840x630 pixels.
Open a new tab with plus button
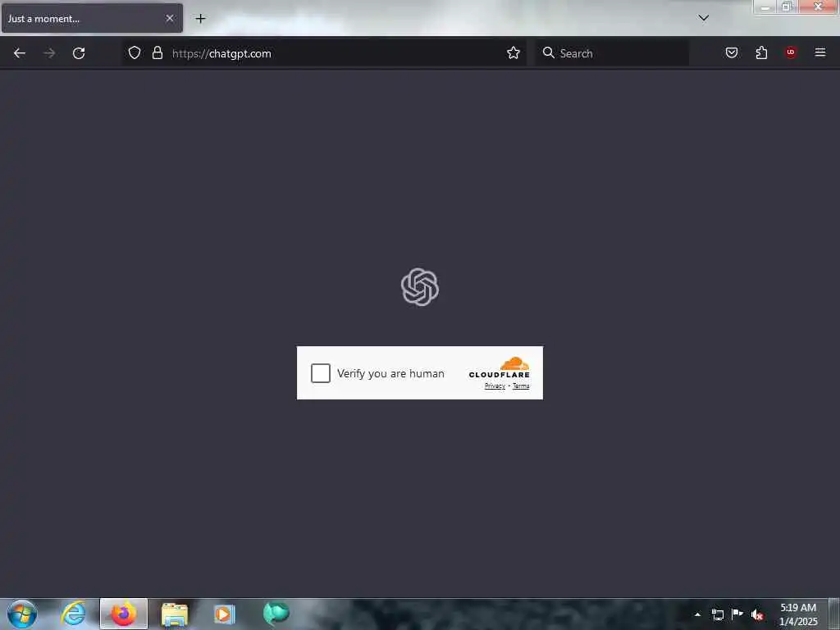(200, 19)
